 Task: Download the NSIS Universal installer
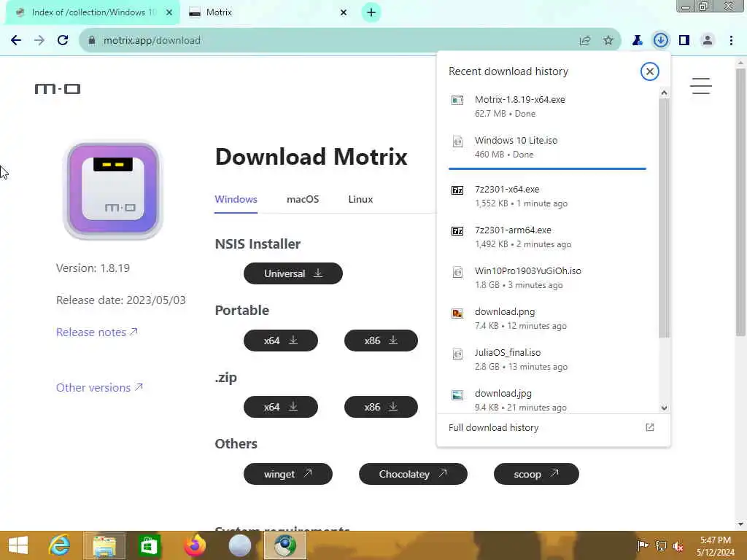click(x=293, y=274)
